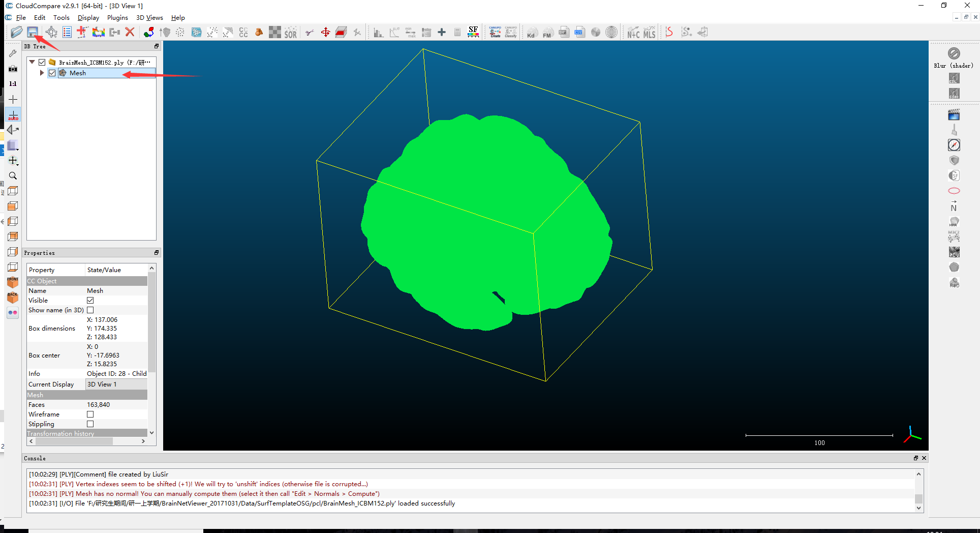Open the File menu
This screenshot has width=980, height=533.
point(21,17)
